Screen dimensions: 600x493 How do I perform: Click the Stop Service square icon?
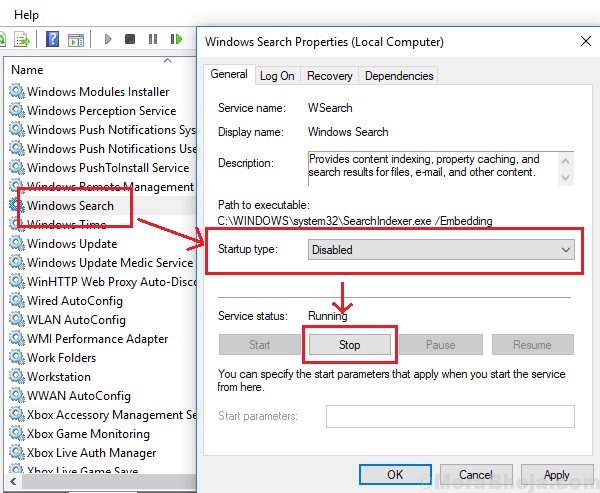pyautogui.click(x=130, y=39)
